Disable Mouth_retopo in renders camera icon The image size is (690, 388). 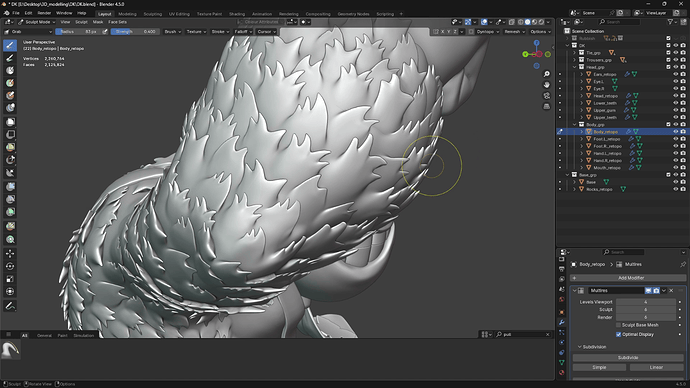pos(683,168)
